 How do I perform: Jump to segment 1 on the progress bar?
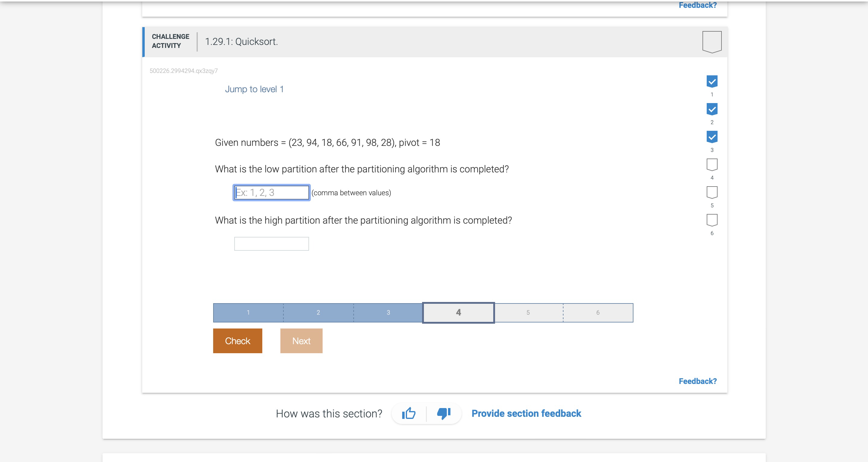coord(248,313)
